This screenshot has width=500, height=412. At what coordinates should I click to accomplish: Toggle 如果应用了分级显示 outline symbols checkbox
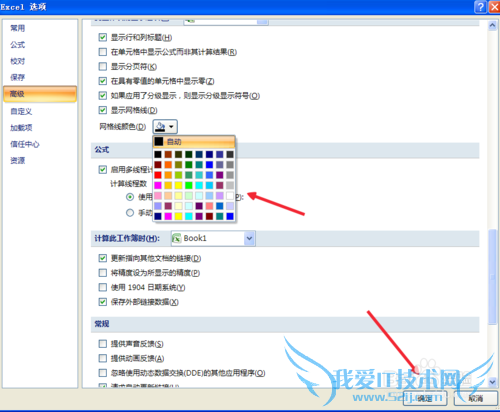103,96
